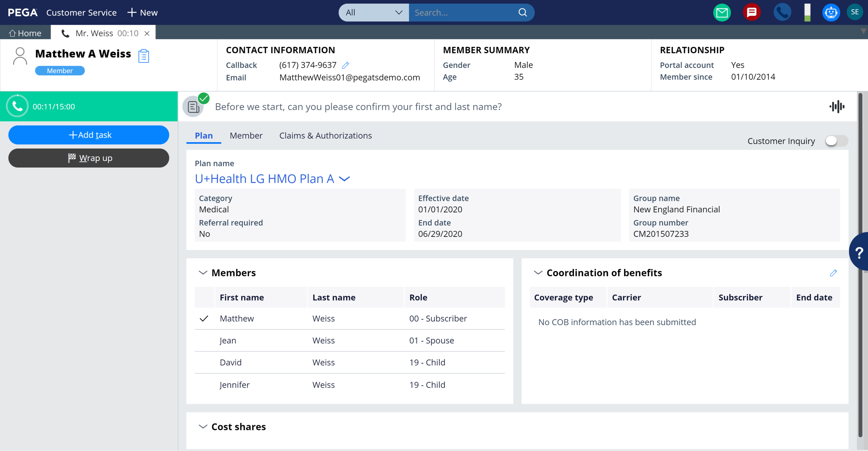Expand the U+Health LG HMO Plan A dropdown
The width and height of the screenshot is (868, 451).
click(344, 179)
